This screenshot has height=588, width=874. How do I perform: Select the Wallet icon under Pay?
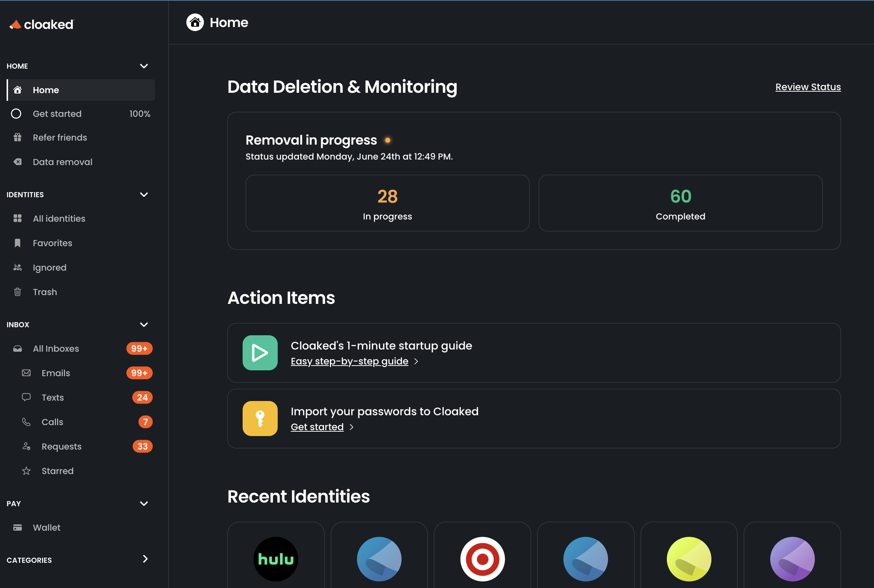coord(17,527)
